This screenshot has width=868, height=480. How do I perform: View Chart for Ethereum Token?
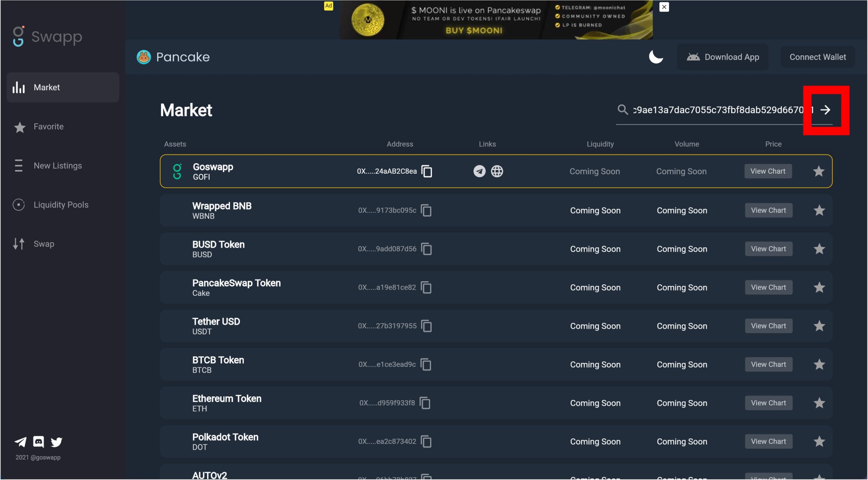[768, 403]
